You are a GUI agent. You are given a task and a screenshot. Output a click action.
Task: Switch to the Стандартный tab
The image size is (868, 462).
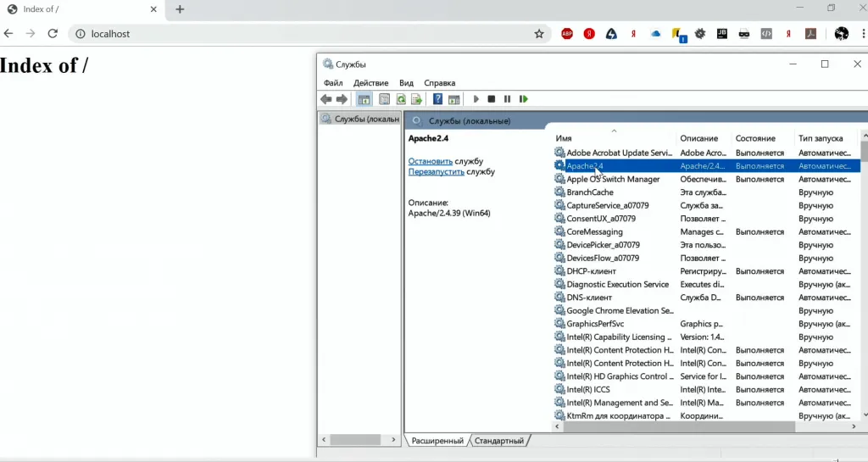click(499, 441)
